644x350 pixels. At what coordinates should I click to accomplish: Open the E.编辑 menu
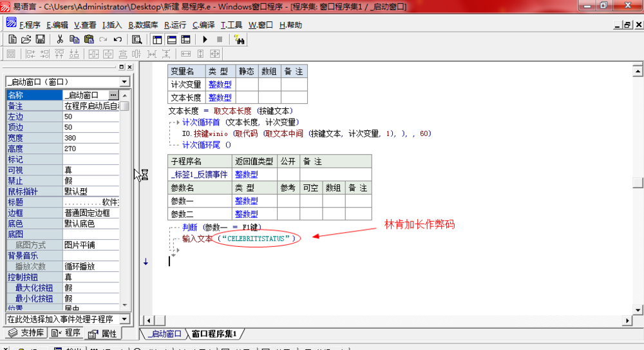click(x=57, y=25)
